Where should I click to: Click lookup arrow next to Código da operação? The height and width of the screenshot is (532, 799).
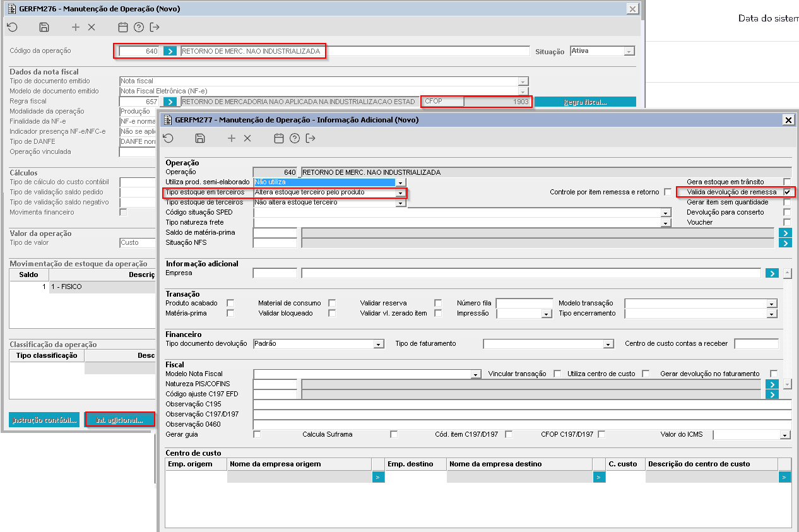(170, 51)
